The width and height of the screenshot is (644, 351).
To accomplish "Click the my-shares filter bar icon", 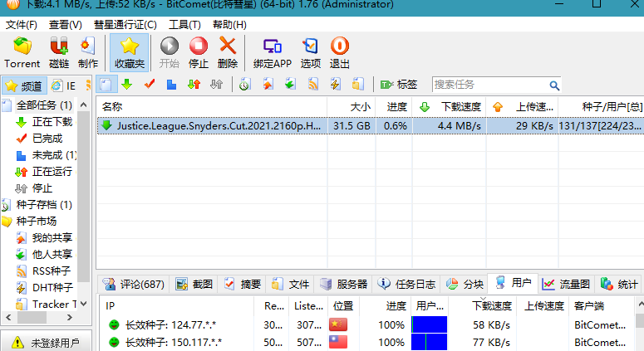I will point(268,85).
